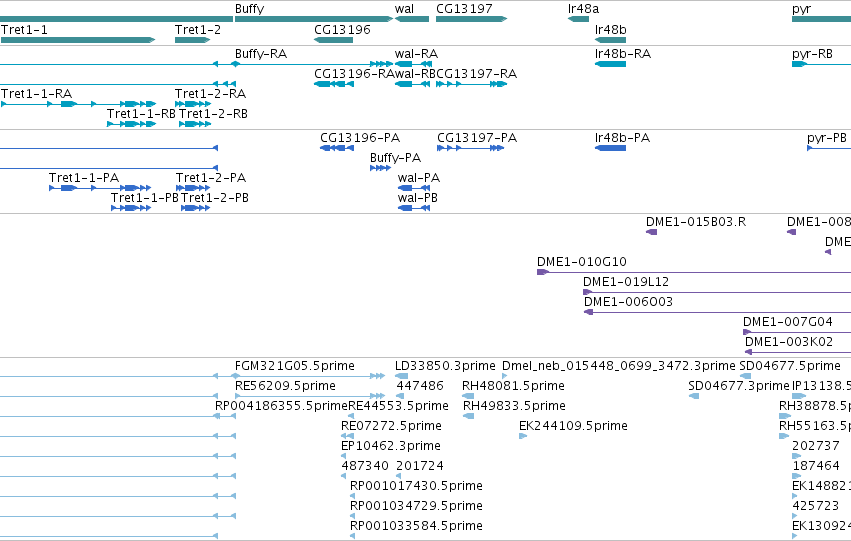
Task: Click the EP10462.3prime EST label
Action: 391,446
